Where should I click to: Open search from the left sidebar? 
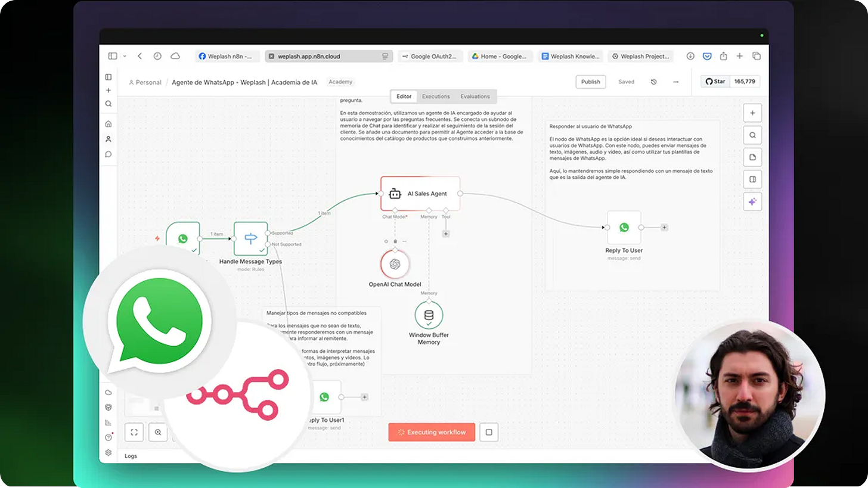(x=108, y=104)
